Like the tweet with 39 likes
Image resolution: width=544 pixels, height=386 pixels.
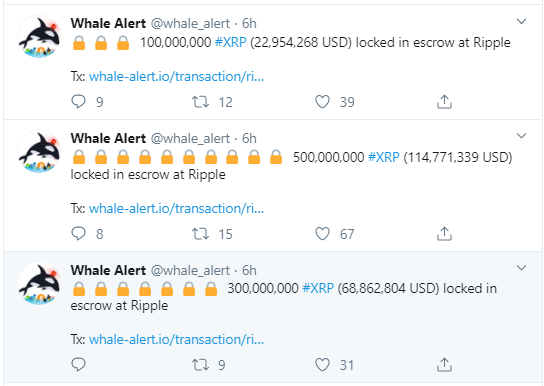(x=322, y=102)
